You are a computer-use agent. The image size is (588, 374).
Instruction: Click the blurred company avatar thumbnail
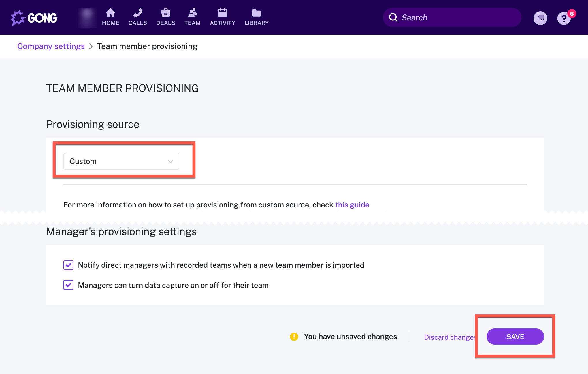87,18
